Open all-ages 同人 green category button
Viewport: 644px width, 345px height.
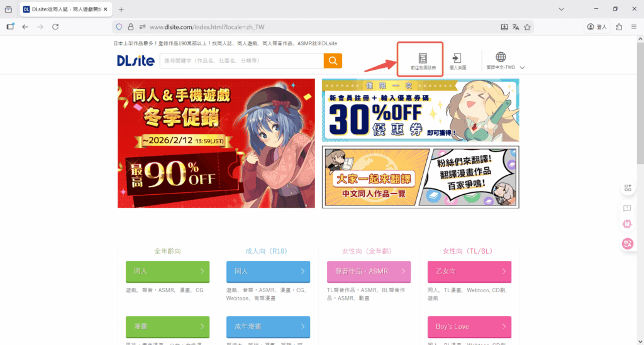[x=167, y=271]
